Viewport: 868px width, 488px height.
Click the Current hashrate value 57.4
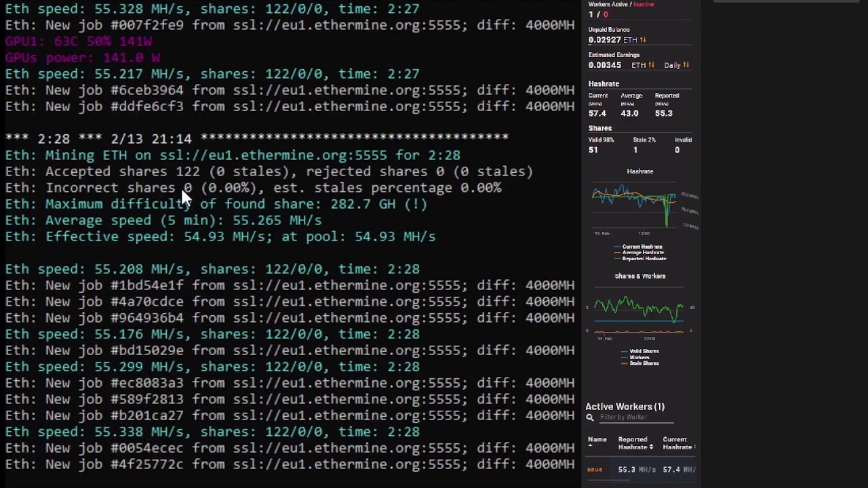pyautogui.click(x=597, y=113)
